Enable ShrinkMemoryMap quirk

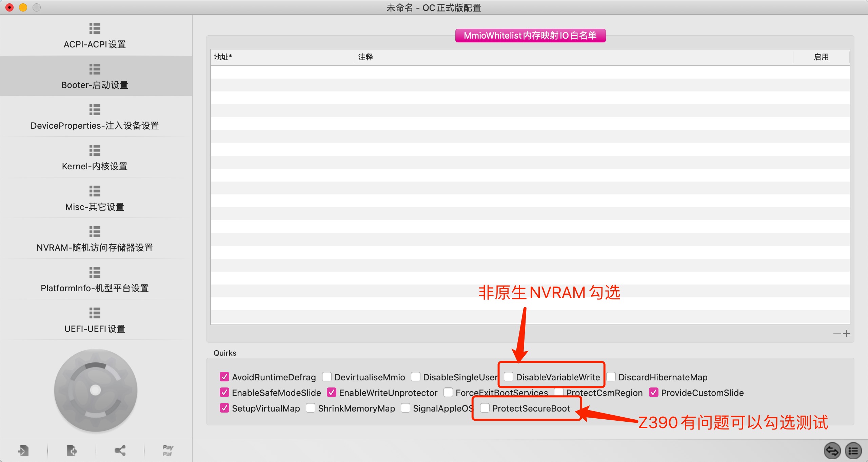coord(311,408)
